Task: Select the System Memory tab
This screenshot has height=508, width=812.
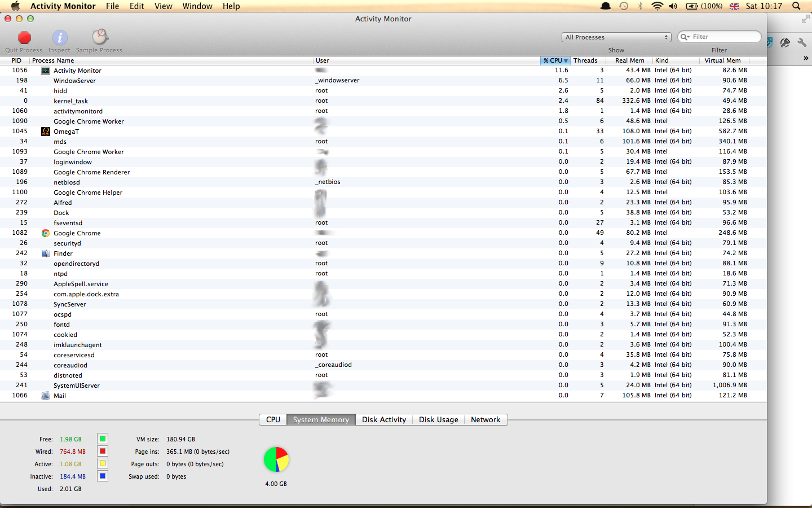Action: 321,419
